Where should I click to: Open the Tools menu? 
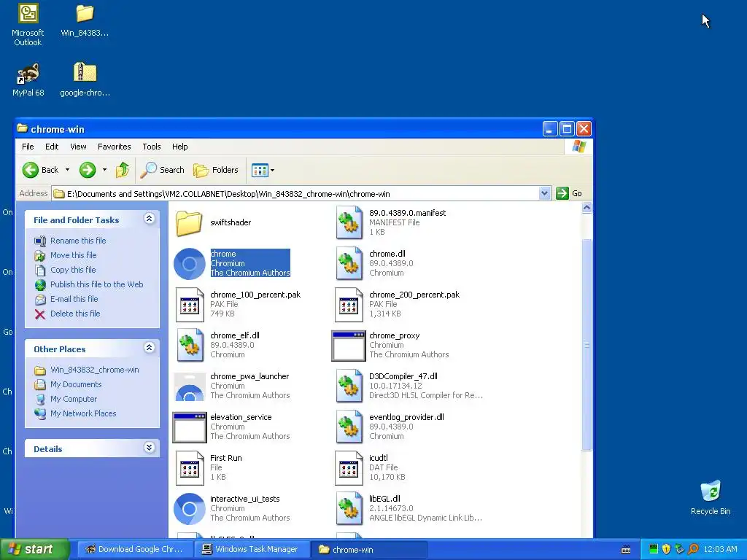point(152,147)
